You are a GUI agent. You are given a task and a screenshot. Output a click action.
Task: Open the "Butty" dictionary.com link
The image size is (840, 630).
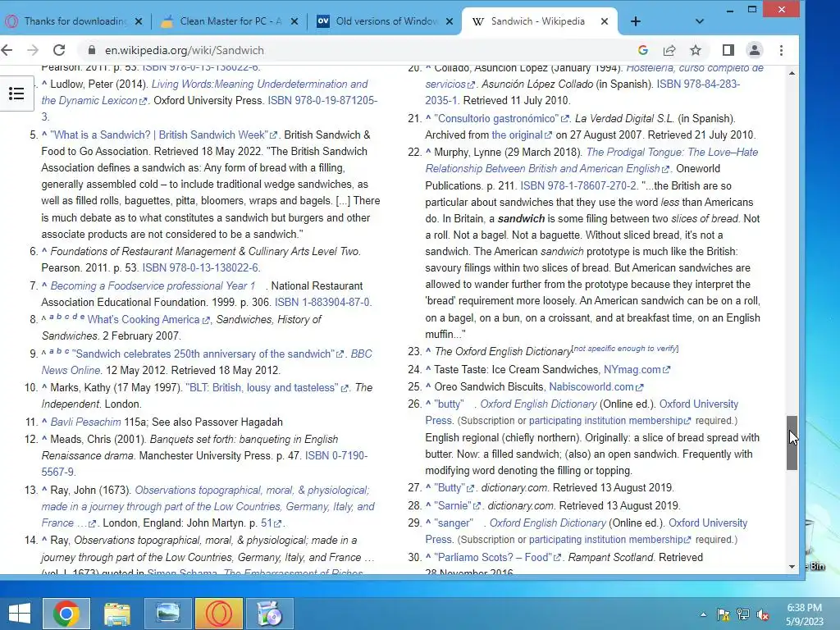pyautogui.click(x=450, y=488)
